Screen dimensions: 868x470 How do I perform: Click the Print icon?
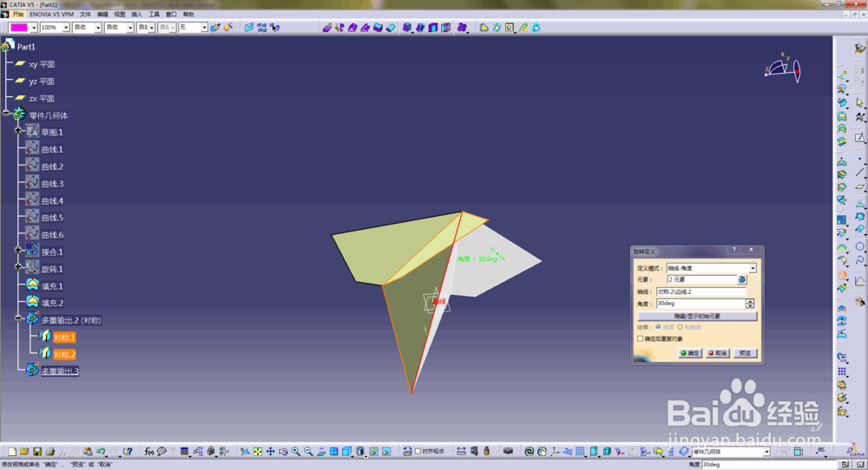[49, 452]
